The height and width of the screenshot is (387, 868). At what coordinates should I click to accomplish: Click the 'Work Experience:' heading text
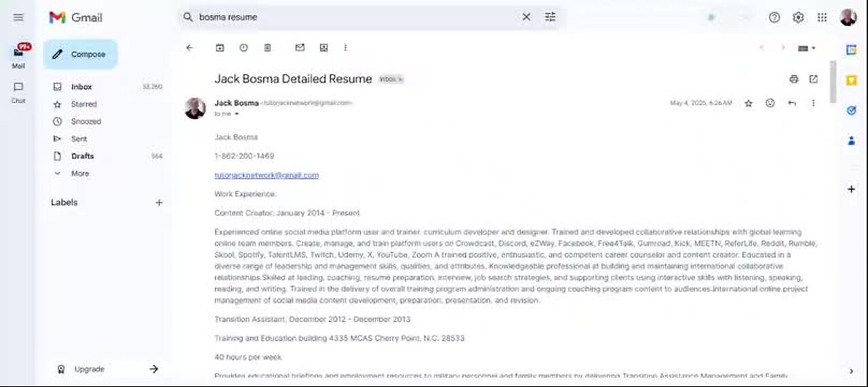(x=245, y=194)
